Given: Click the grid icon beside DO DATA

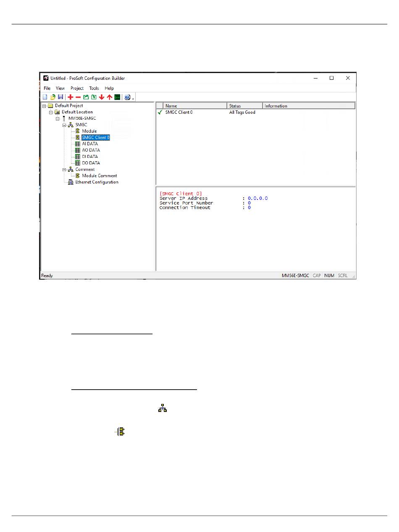Looking at the screenshot, I should (78, 163).
